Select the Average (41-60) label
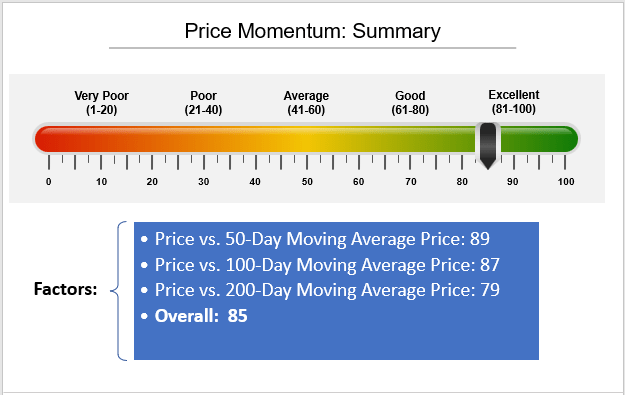This screenshot has height=395, width=625. pos(306,102)
